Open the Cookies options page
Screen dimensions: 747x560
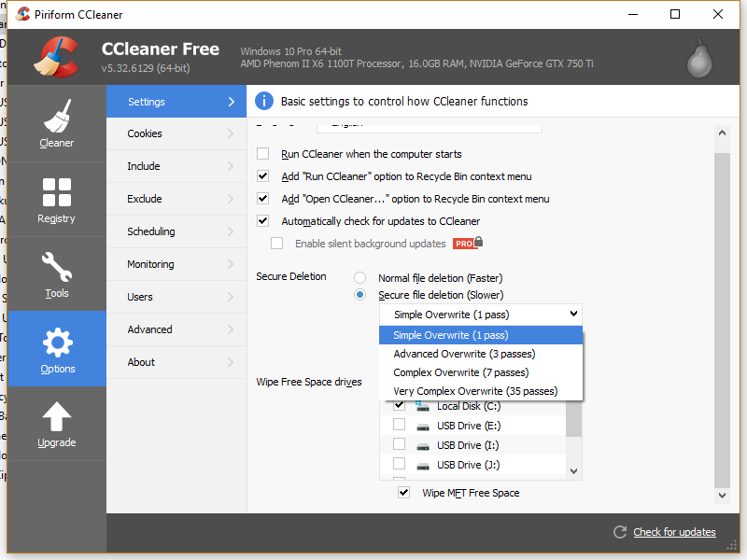[176, 133]
